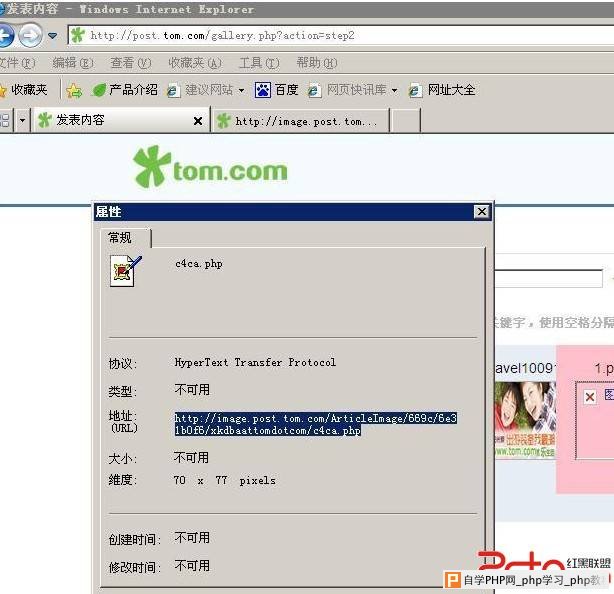Click the HyperText Transfer Protocol value

pyautogui.click(x=255, y=362)
